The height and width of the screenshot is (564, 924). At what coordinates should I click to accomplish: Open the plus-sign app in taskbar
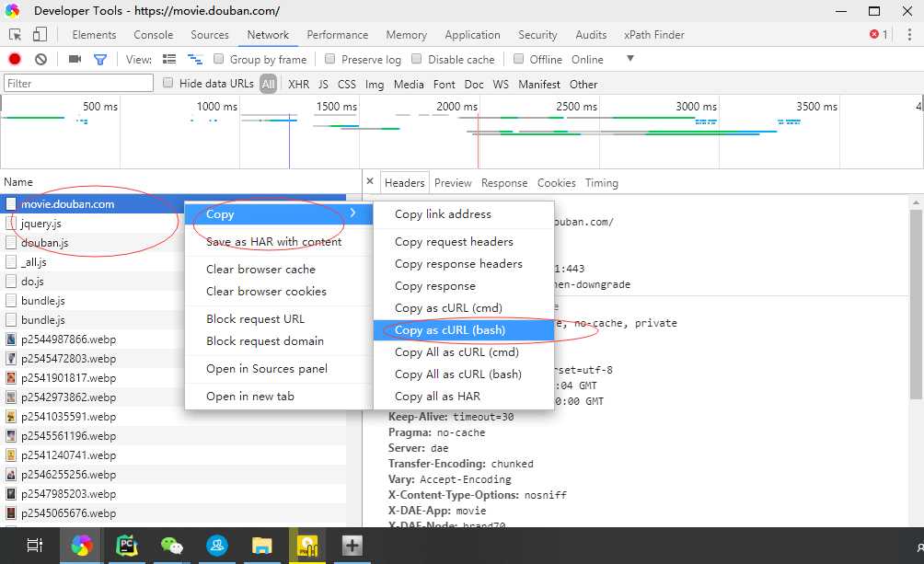[352, 546]
